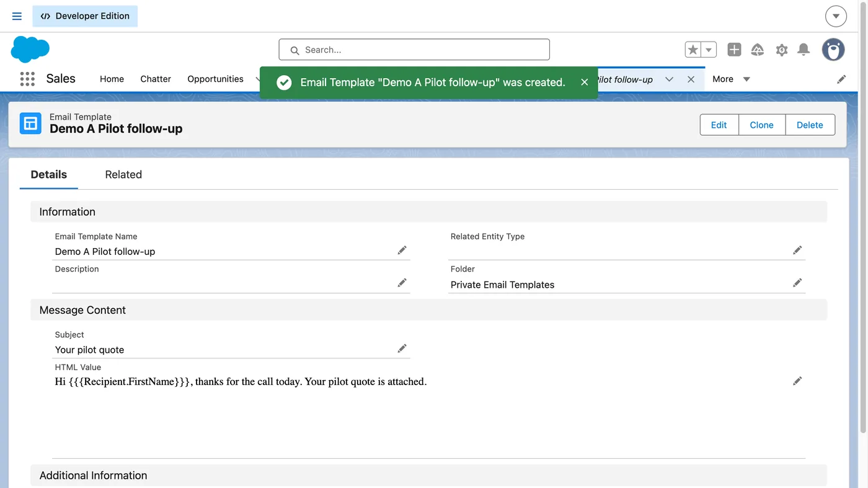The image size is (868, 488).
Task: Edit the HTML Value pencil
Action: point(797,381)
